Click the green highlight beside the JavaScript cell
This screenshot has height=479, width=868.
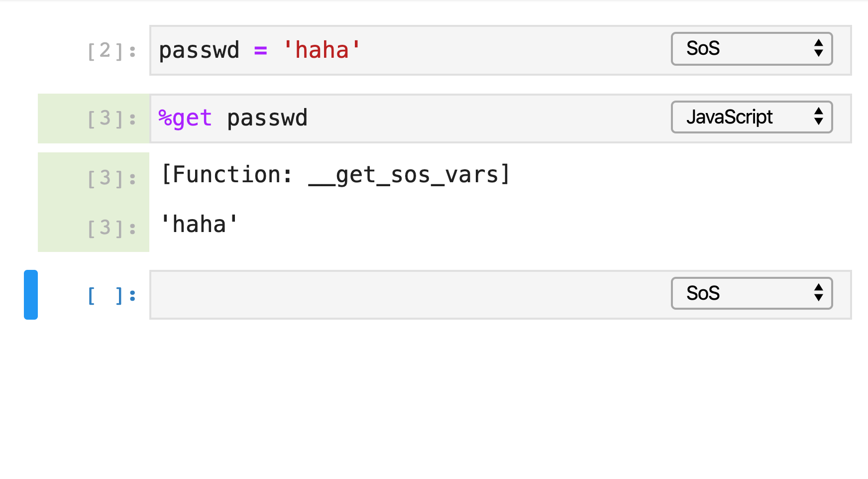point(93,119)
